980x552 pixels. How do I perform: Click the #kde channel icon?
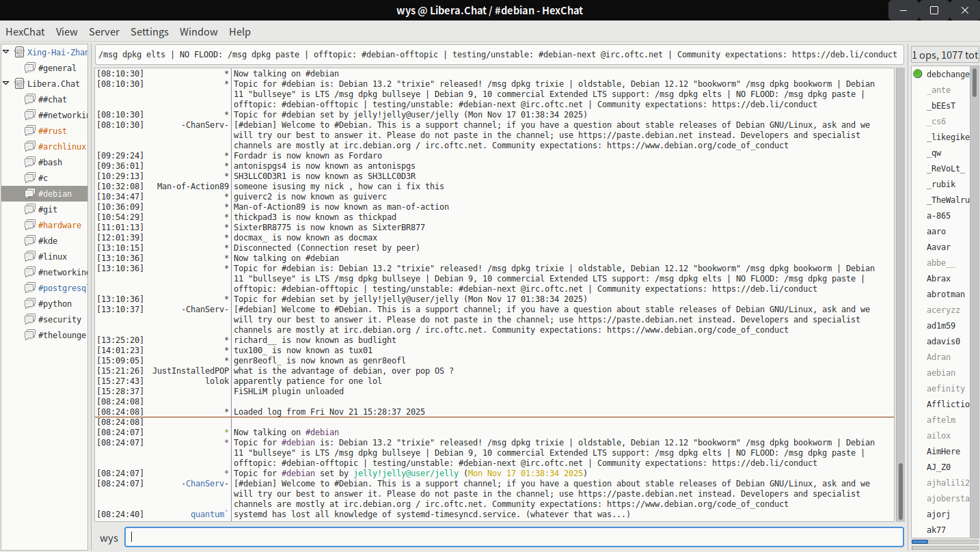pos(30,240)
